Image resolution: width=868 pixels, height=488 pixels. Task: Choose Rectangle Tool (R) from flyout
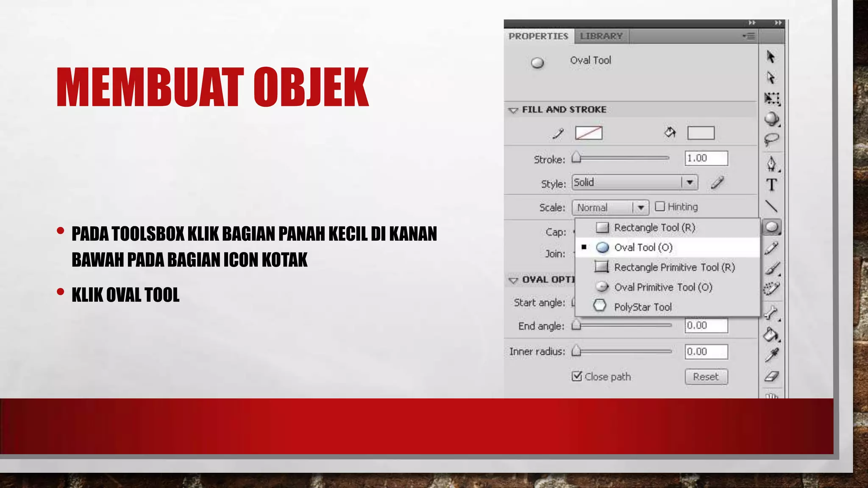[x=667, y=228]
